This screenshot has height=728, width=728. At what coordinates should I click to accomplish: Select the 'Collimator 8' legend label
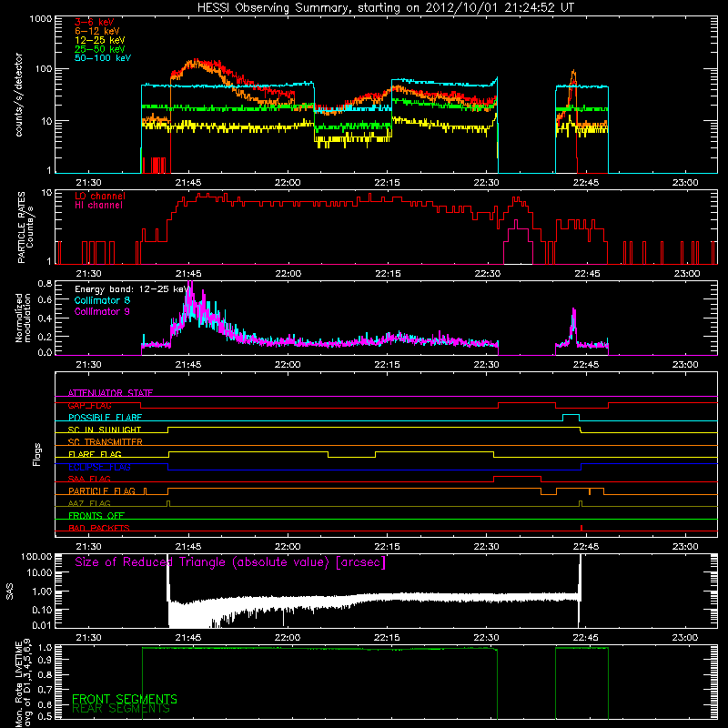click(x=102, y=300)
